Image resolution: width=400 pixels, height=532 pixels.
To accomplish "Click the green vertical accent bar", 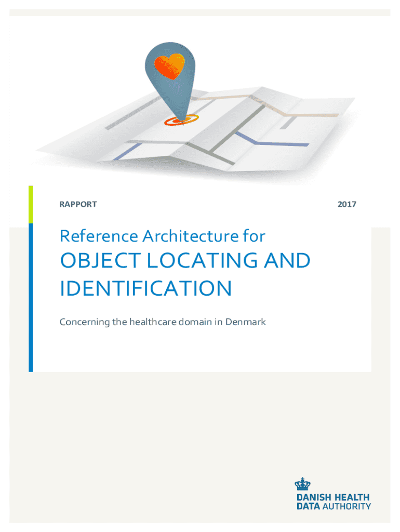I will coord(31,204).
